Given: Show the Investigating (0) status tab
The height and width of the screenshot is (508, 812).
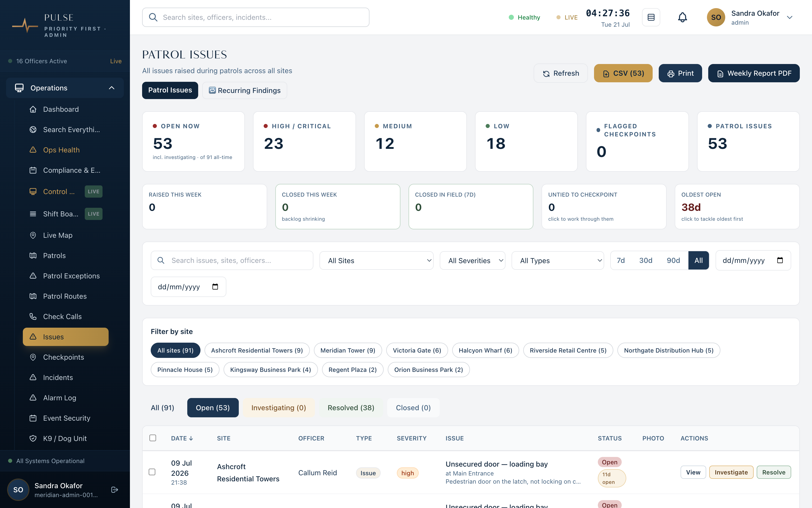Looking at the screenshot, I should [279, 407].
